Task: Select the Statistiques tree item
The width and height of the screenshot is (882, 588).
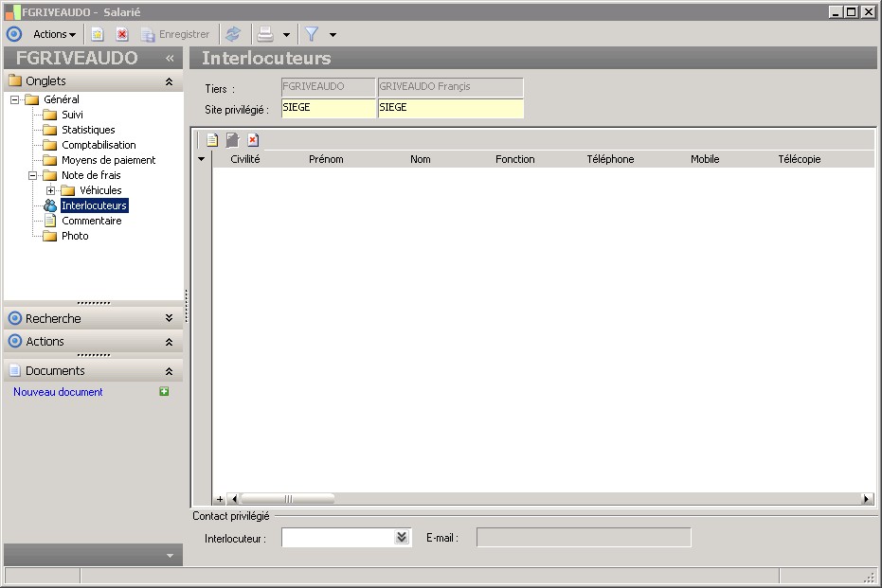Action: [88, 130]
